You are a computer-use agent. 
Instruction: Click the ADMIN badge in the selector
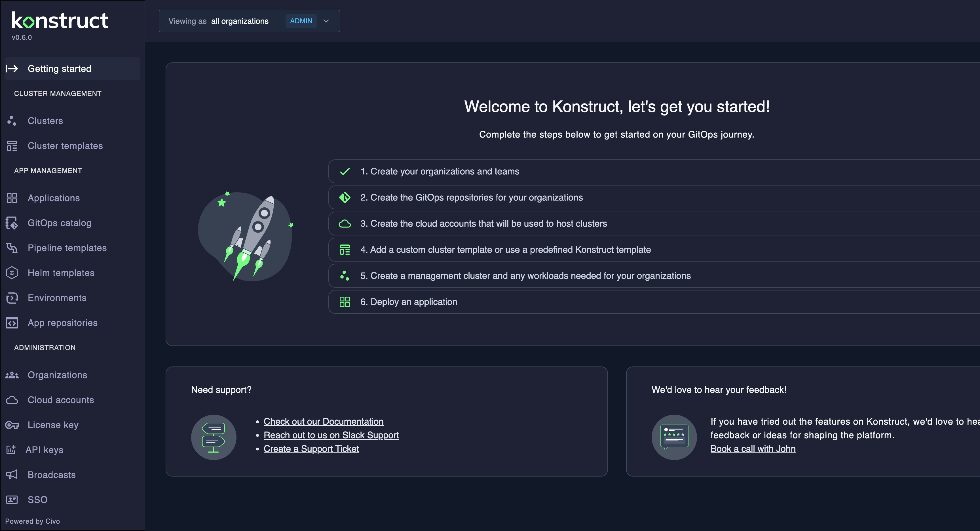301,21
